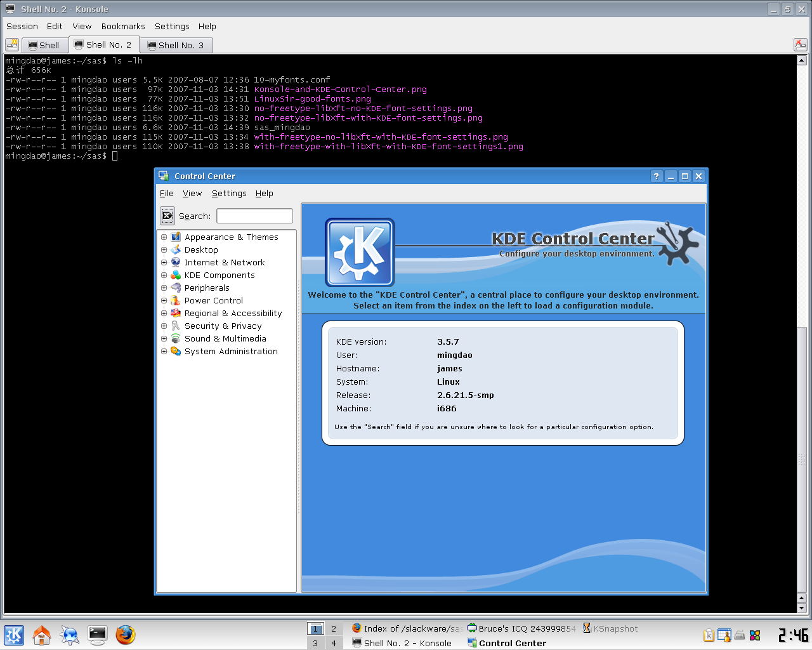
Task: Click the What's This help titlebar button
Action: (x=657, y=176)
